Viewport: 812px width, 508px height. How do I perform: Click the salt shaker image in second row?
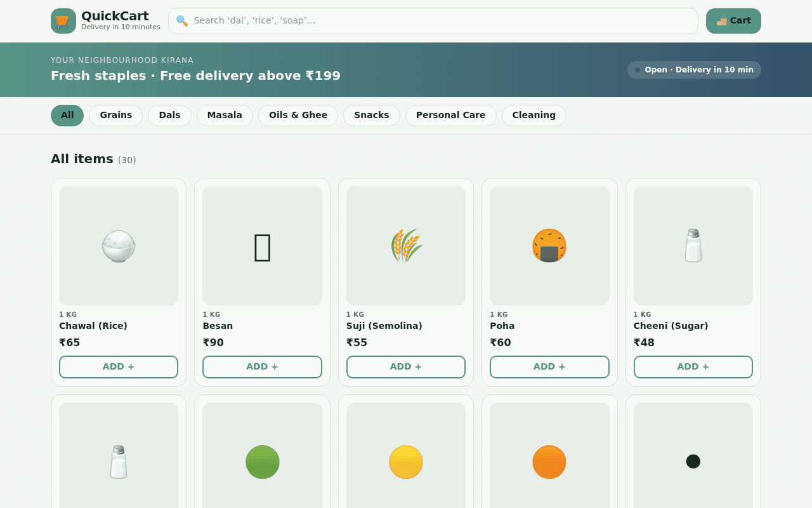point(119,462)
